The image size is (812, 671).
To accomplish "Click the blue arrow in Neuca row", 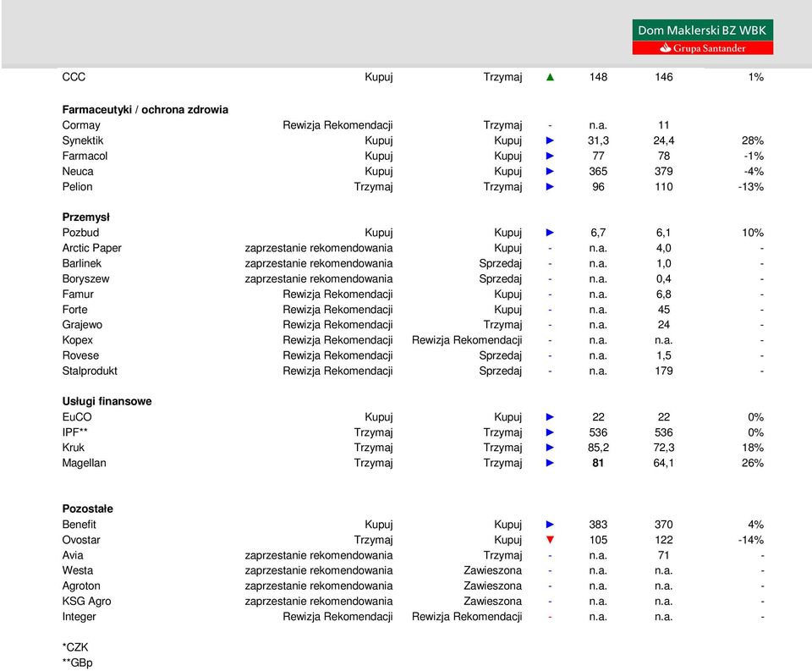I will coord(550,172).
